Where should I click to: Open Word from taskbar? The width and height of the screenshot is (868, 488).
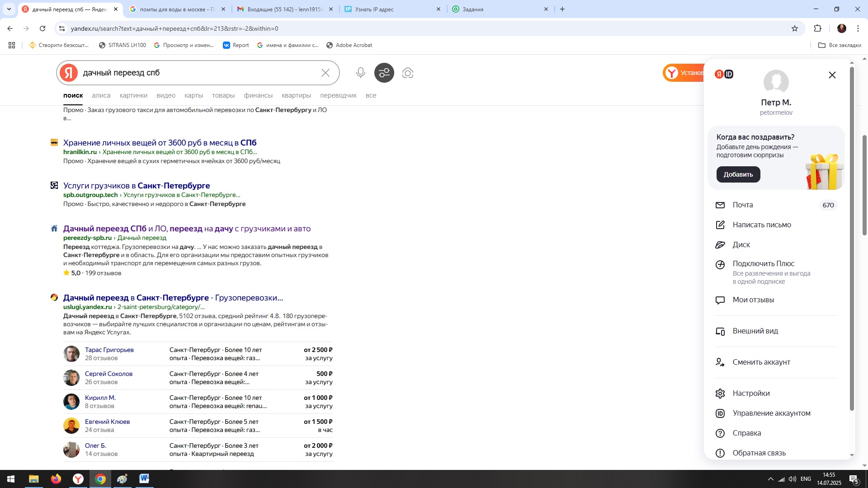[144, 479]
